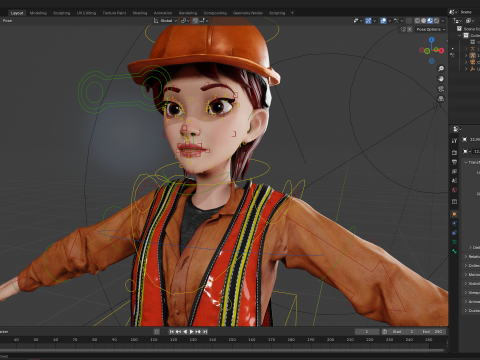Switch perspective/orthographic view icon
480x360 pixels.
pyautogui.click(x=441, y=99)
